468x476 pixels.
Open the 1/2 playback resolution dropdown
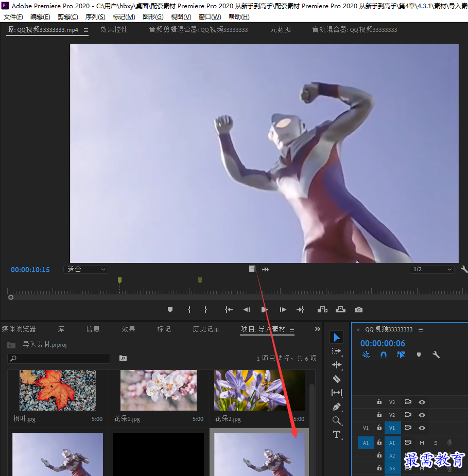click(x=432, y=269)
